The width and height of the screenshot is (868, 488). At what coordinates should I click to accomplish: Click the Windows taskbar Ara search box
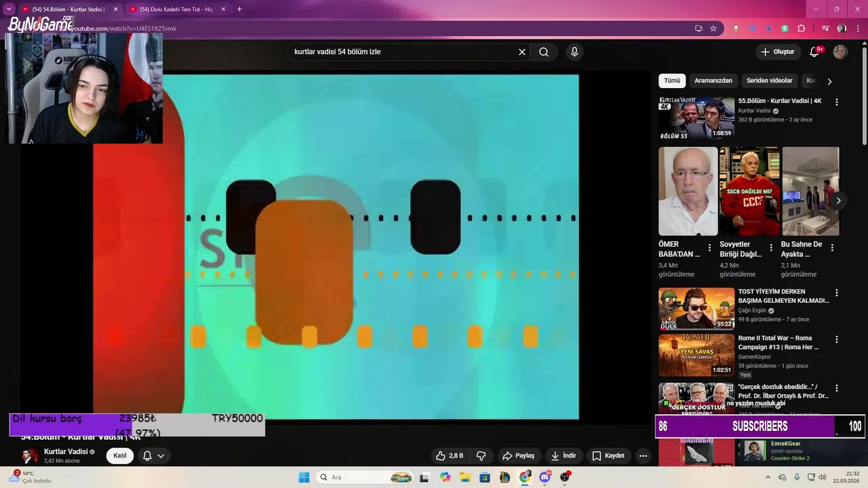click(x=365, y=477)
